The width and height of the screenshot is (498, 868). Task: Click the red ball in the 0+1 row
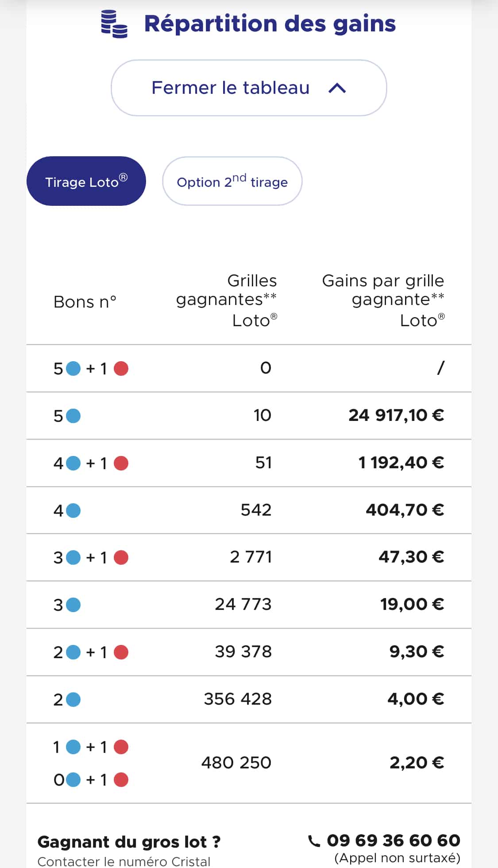121,779
